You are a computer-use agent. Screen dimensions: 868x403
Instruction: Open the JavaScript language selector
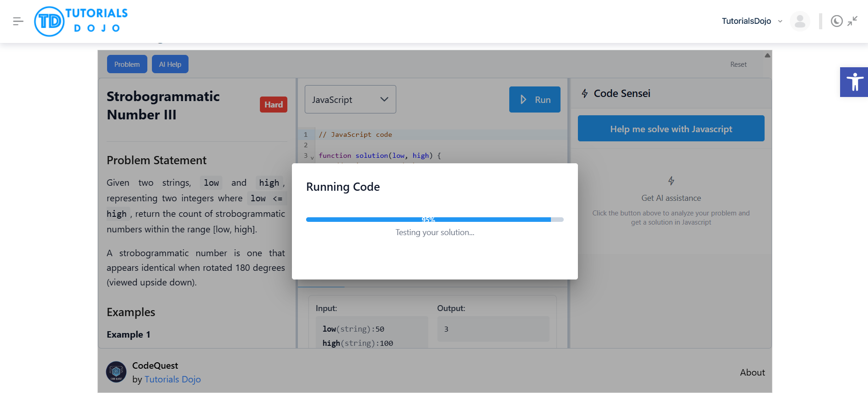(x=350, y=99)
